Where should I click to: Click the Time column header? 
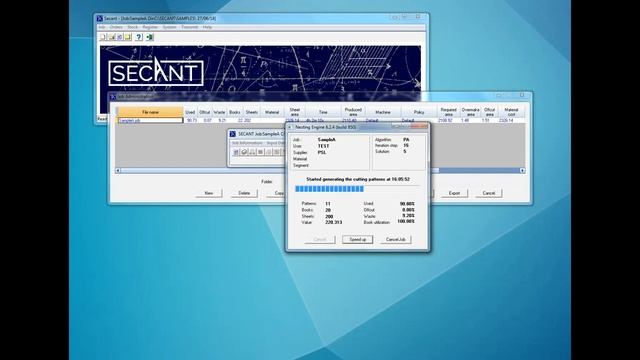point(323,112)
